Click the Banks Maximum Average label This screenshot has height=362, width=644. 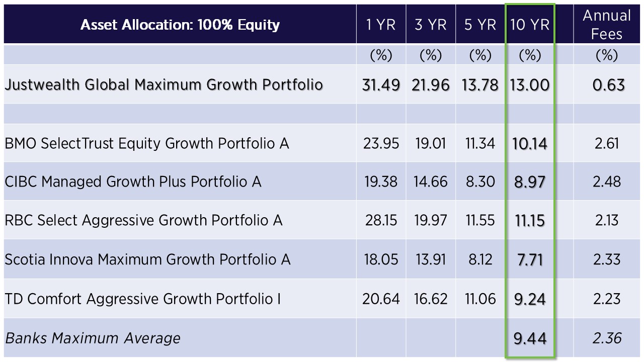click(x=93, y=338)
